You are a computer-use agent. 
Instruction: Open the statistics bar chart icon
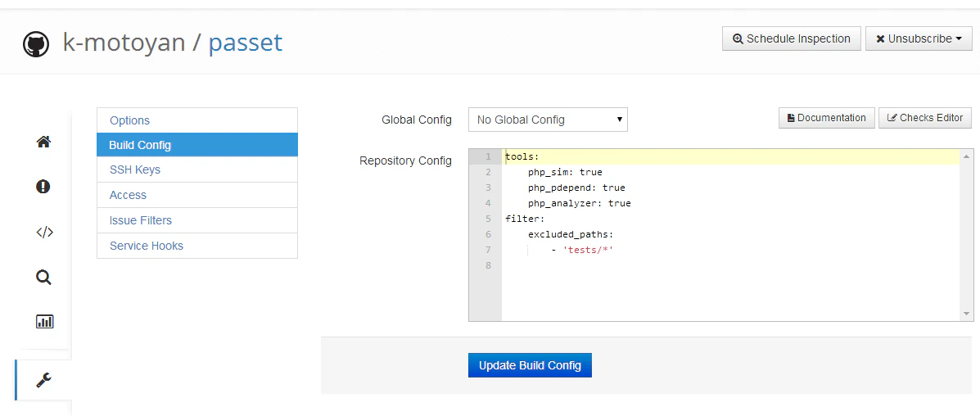(x=44, y=322)
